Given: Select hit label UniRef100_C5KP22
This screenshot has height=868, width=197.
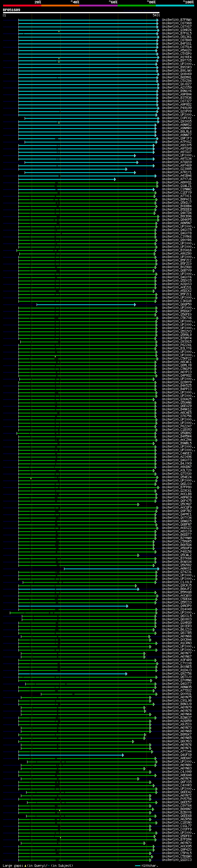Looking at the screenshot, I should [x=177, y=358].
